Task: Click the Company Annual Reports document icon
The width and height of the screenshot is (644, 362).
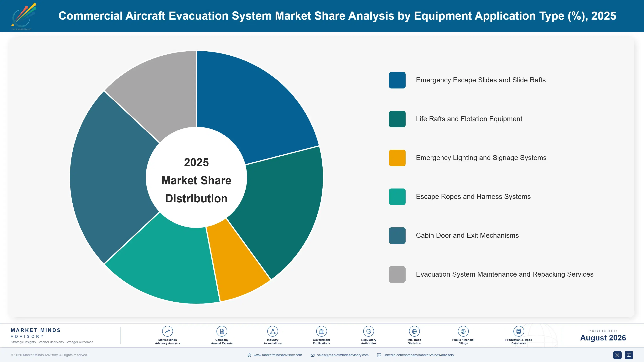Action: pos(222,331)
